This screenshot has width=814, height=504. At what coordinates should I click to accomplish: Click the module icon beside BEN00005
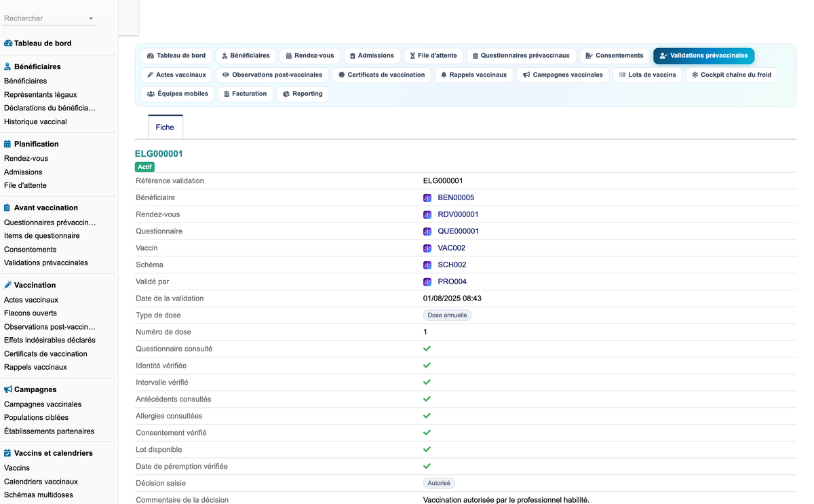427,198
